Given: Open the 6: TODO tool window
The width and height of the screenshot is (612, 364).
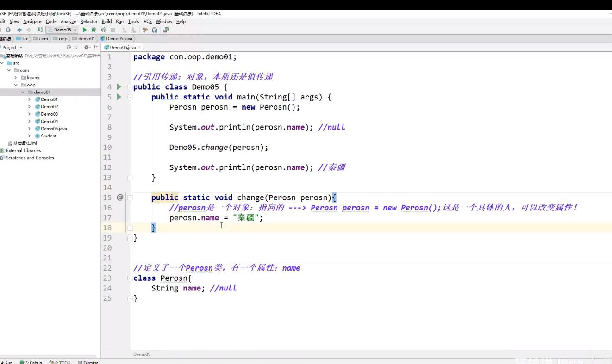Looking at the screenshot, I should (60, 362).
